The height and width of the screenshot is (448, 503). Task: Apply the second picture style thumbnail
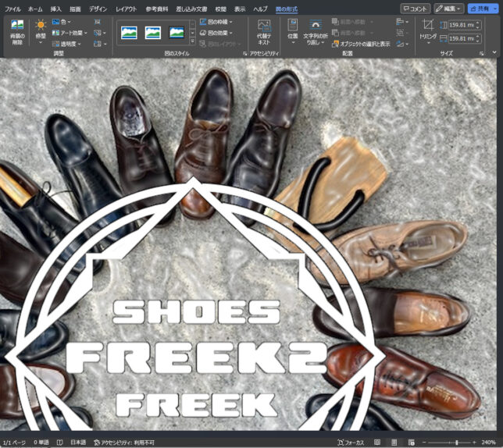[153, 32]
